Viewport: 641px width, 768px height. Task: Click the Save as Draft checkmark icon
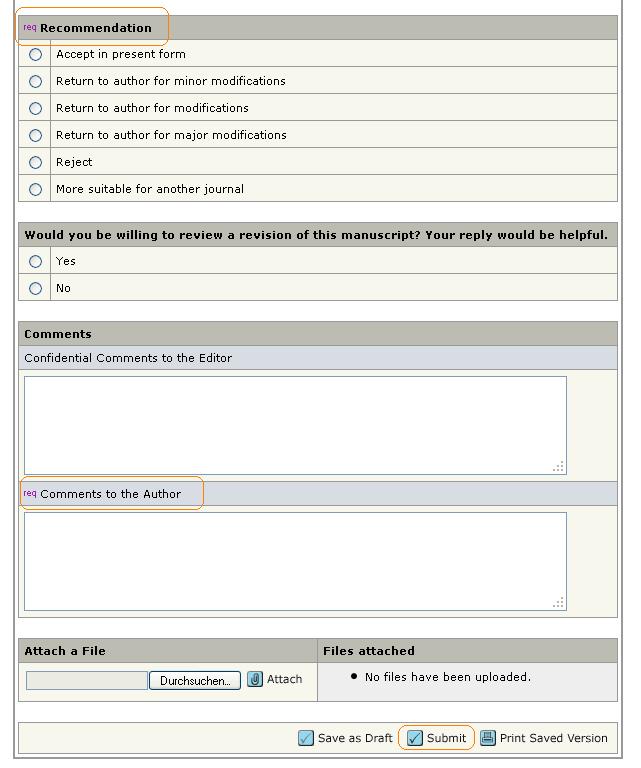[x=306, y=738]
